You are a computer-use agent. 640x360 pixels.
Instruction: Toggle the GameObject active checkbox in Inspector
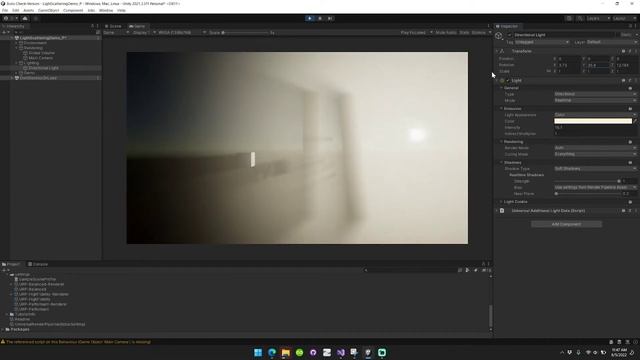tap(509, 35)
